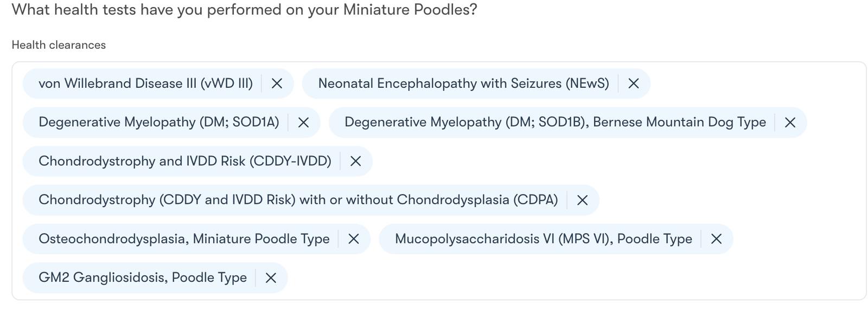868x322 pixels.
Task: Click the Health clearances field label
Action: (x=59, y=45)
